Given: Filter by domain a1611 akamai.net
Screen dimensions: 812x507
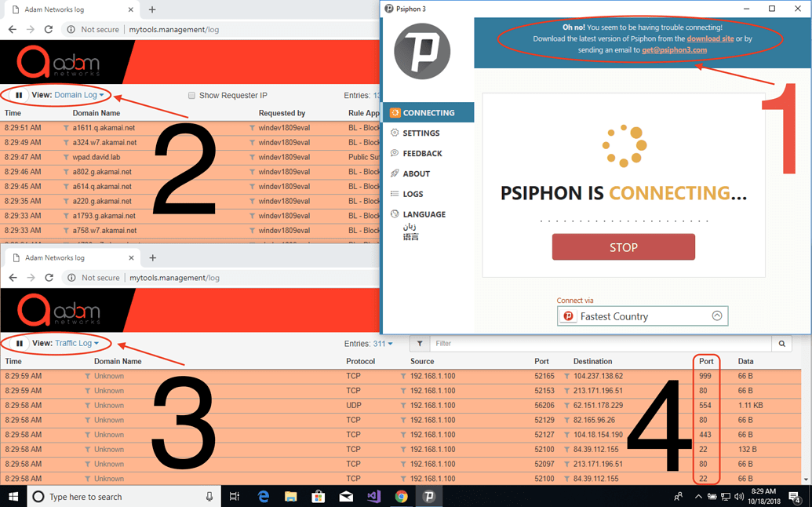Looking at the screenshot, I should click(x=66, y=128).
